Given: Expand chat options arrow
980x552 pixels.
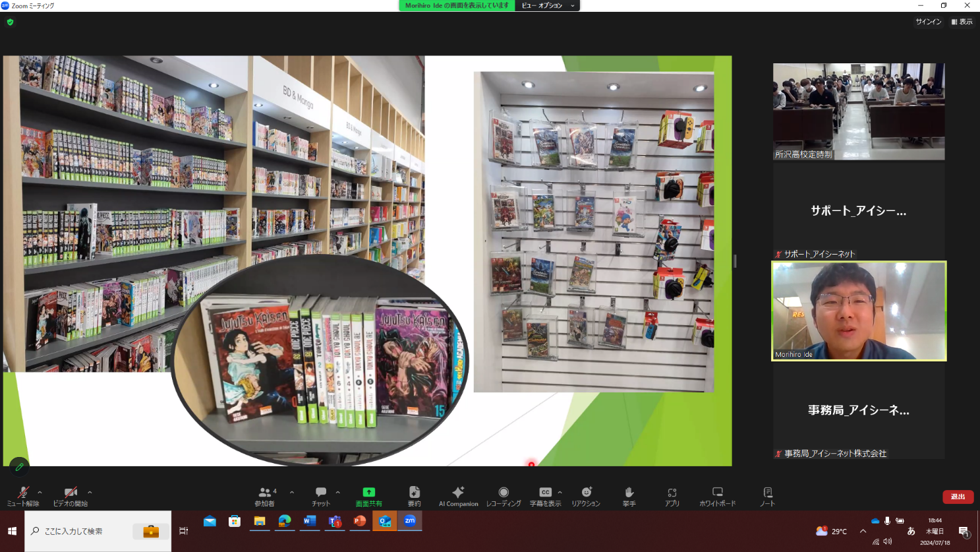Looking at the screenshot, I should pos(337,492).
